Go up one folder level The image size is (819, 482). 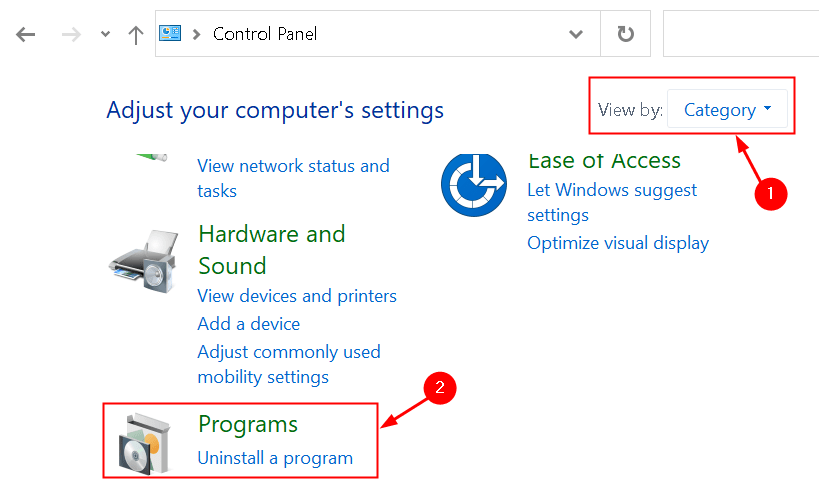pos(136,35)
